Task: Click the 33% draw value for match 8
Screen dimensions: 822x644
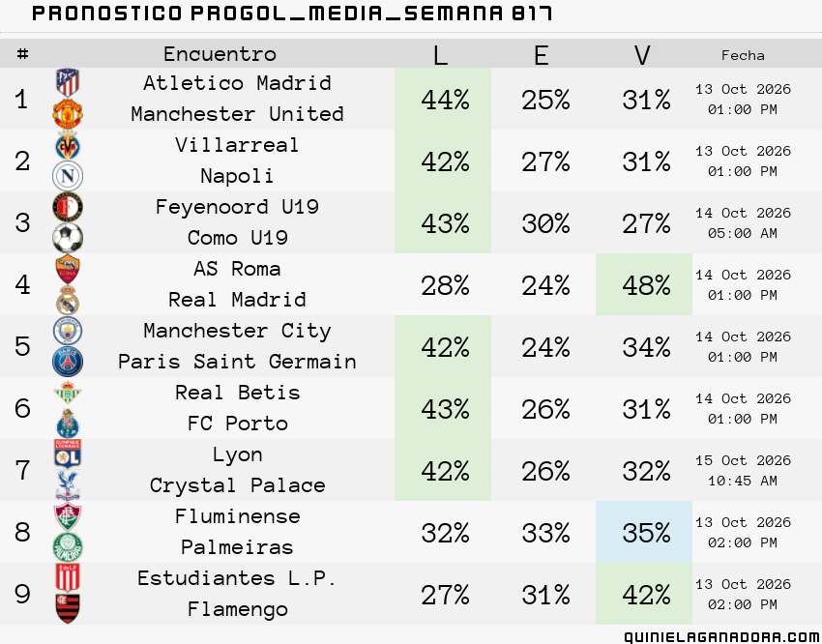Action: point(545,533)
